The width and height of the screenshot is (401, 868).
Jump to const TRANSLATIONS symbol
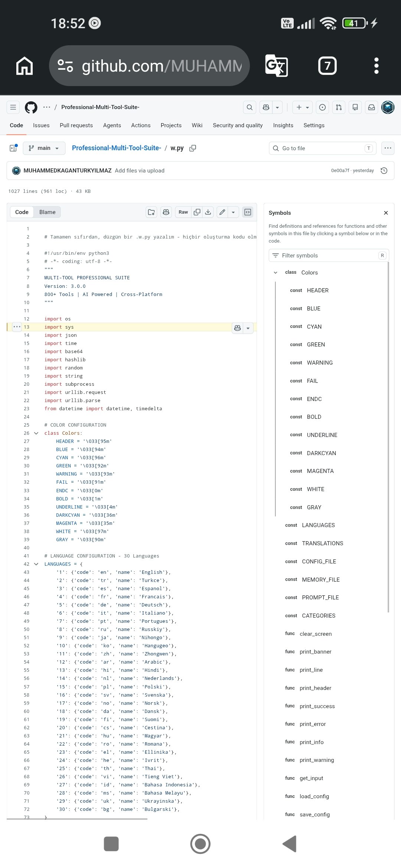[323, 543]
